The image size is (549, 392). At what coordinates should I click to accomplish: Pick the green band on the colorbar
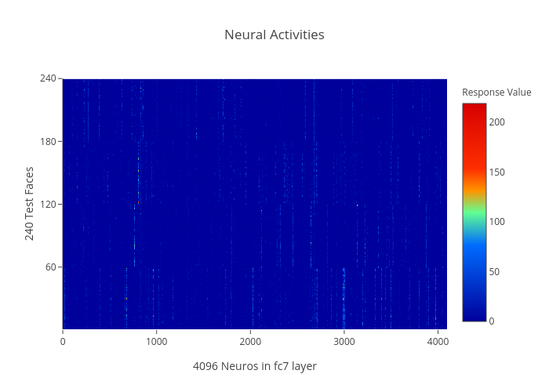(x=474, y=210)
